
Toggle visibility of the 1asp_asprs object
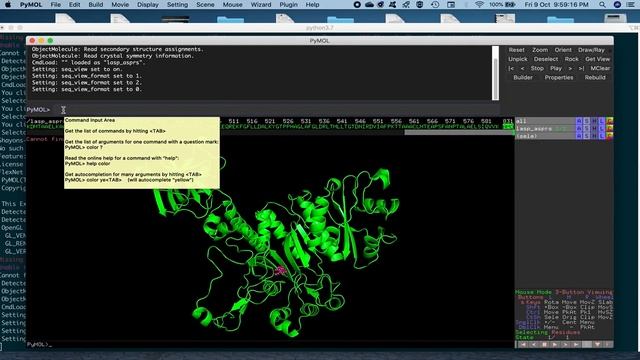pyautogui.click(x=545, y=129)
